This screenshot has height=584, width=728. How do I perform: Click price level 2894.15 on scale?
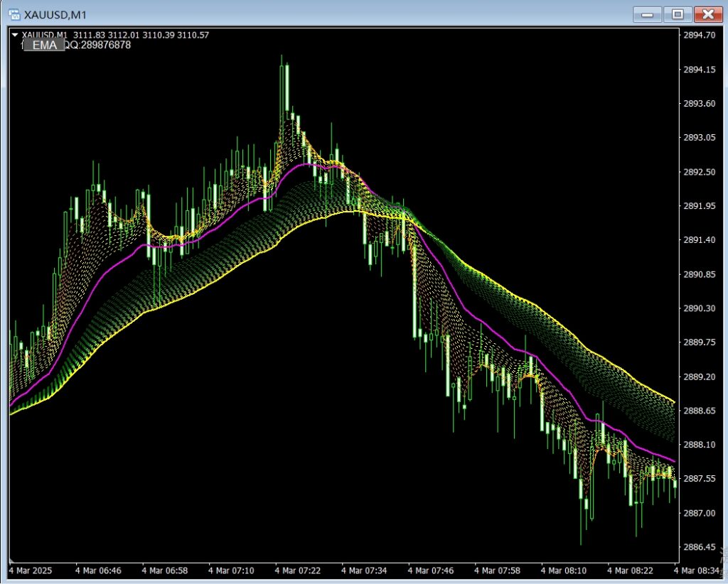coord(700,70)
